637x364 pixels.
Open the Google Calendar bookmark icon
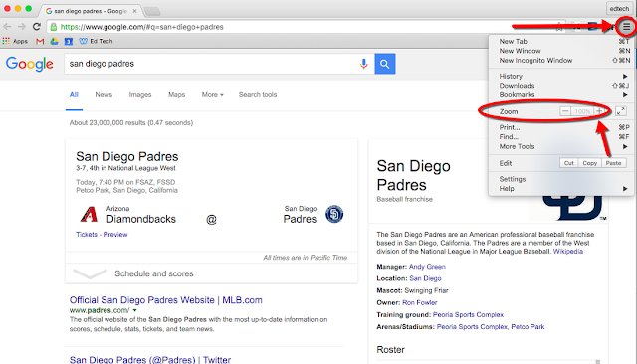click(69, 41)
